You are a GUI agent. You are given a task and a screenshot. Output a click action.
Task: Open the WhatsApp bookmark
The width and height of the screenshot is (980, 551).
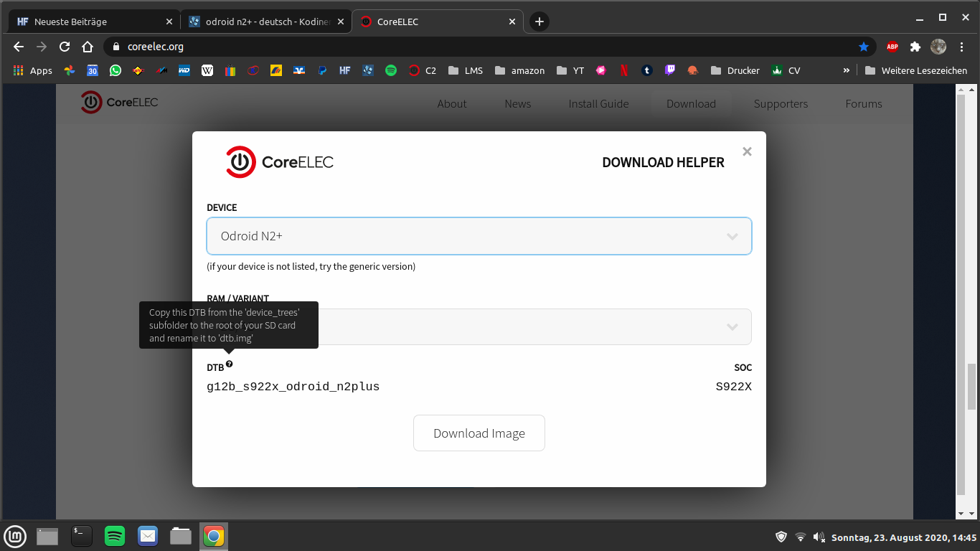coord(116,70)
